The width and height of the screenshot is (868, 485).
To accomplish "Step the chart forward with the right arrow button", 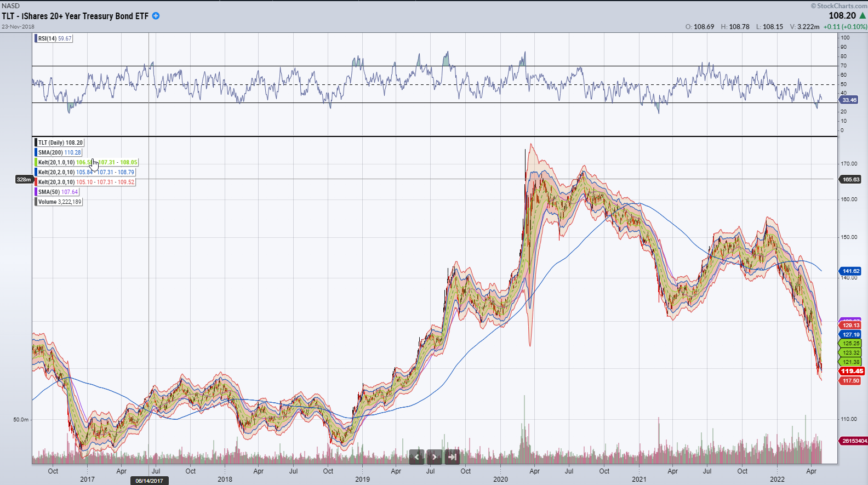I will coord(435,457).
